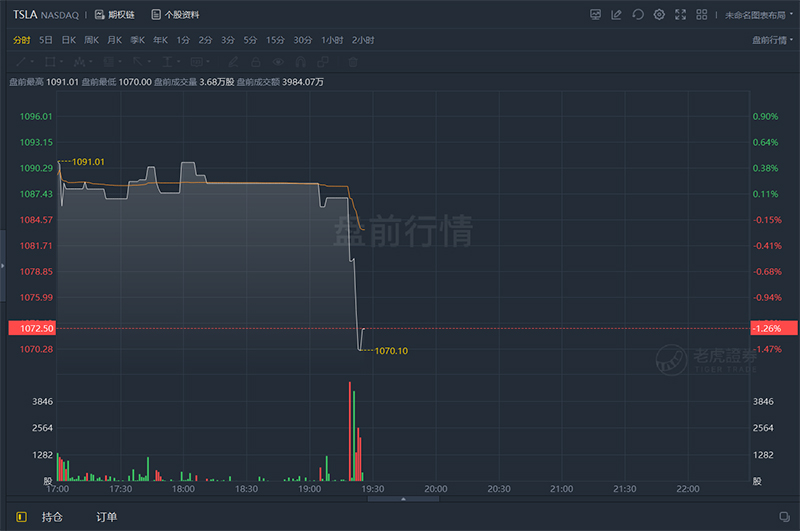This screenshot has width=800, height=531.
Task: Click the 盘前最高 1091.01 stat text
Action: tap(44, 82)
